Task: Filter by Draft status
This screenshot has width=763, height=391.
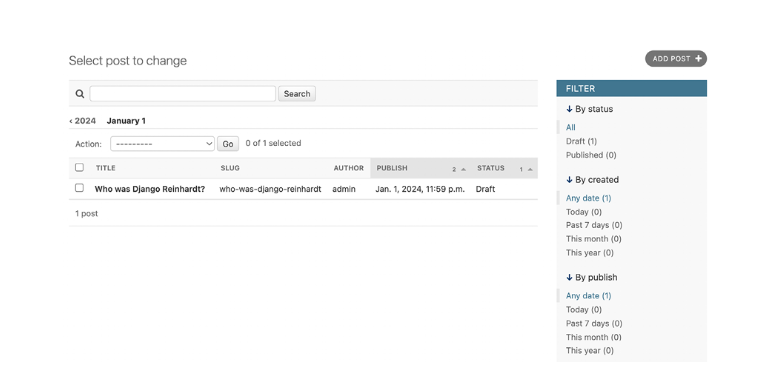Action: [581, 141]
